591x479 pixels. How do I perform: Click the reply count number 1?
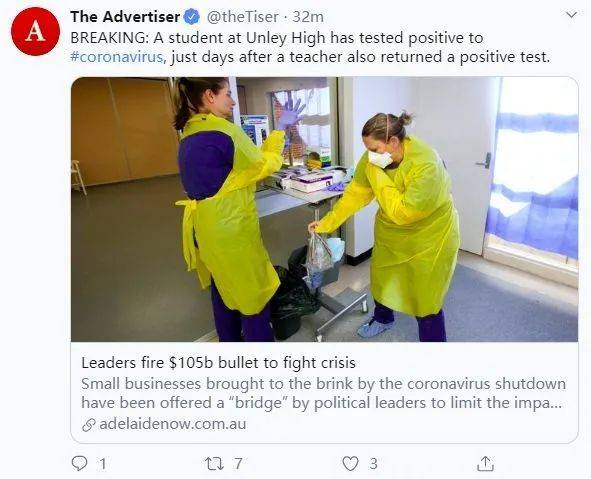(x=102, y=464)
